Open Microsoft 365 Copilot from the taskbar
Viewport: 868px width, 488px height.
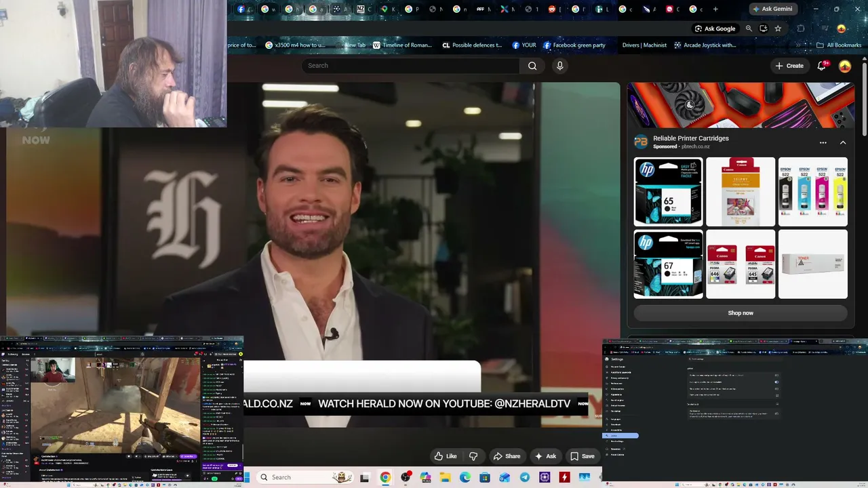coord(425,477)
